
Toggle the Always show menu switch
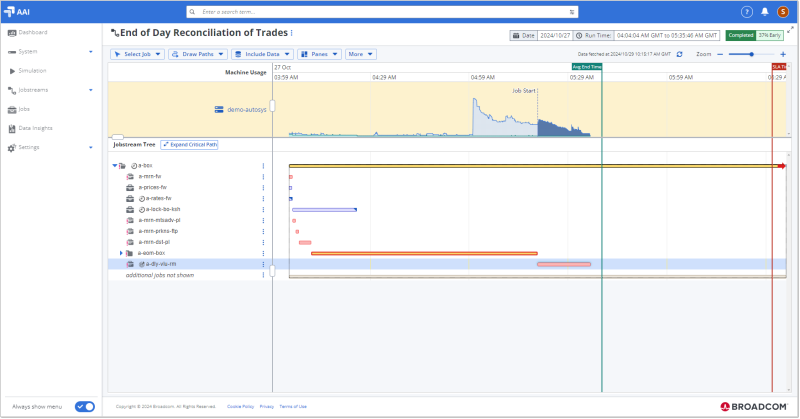[85, 407]
